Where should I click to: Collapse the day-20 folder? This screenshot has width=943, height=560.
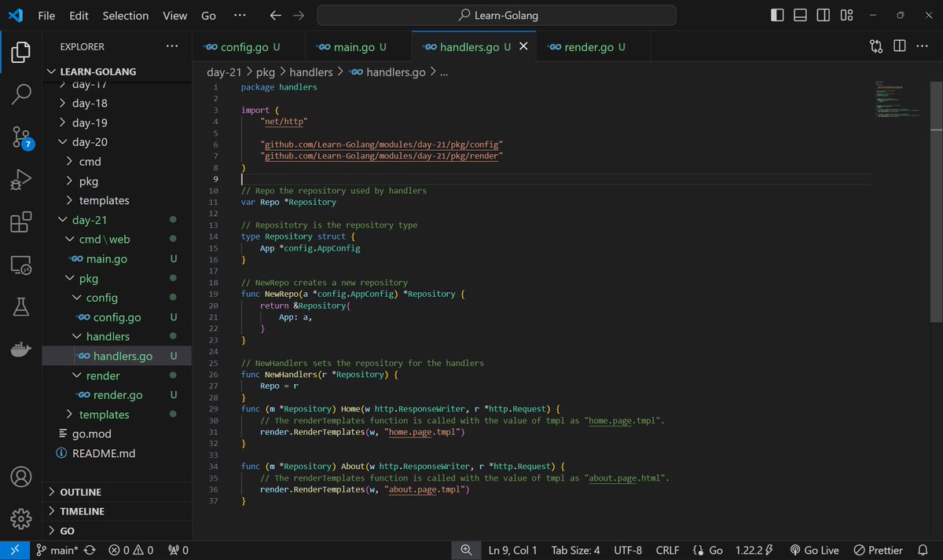pyautogui.click(x=117, y=142)
